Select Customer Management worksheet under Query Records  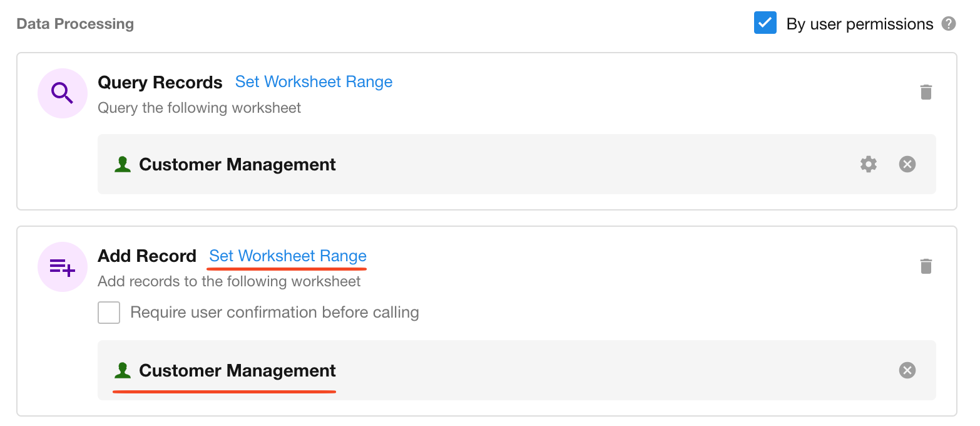(237, 165)
